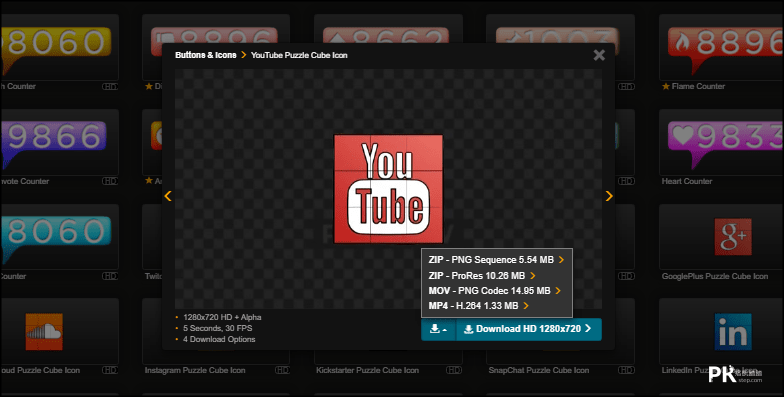Open the cyan 8060 counter thumbnail
The height and width of the screenshot is (397, 784).
point(59,237)
